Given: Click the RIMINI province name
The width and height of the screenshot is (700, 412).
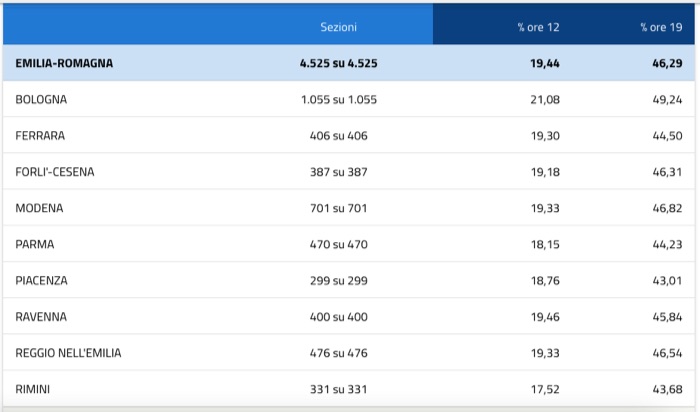Looking at the screenshot, I should pos(33,389).
